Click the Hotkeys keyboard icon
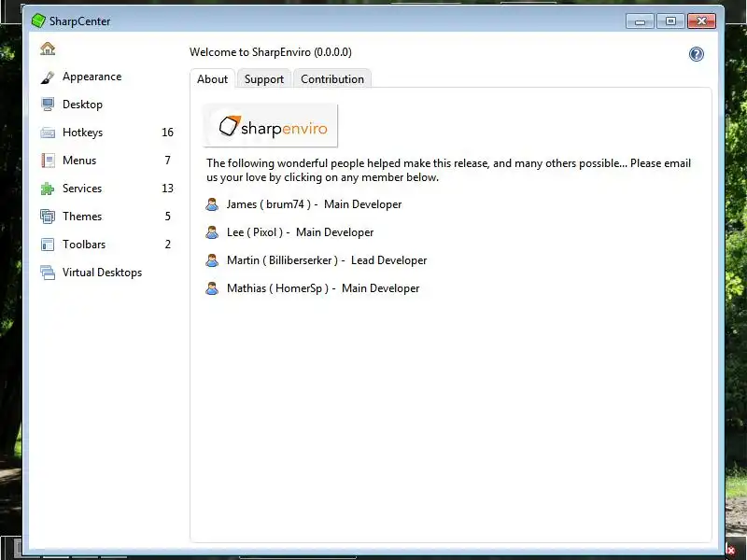The width and height of the screenshot is (747, 560). coord(48,133)
